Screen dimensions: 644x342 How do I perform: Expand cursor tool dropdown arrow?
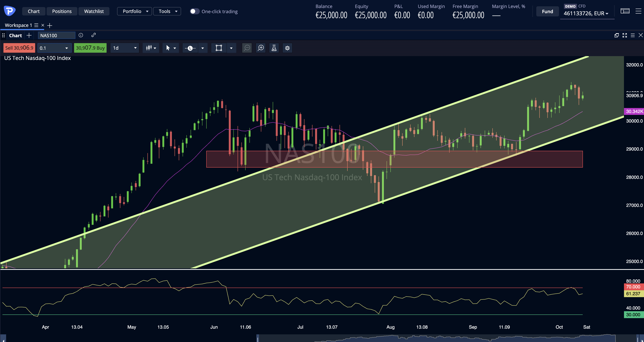(x=175, y=48)
